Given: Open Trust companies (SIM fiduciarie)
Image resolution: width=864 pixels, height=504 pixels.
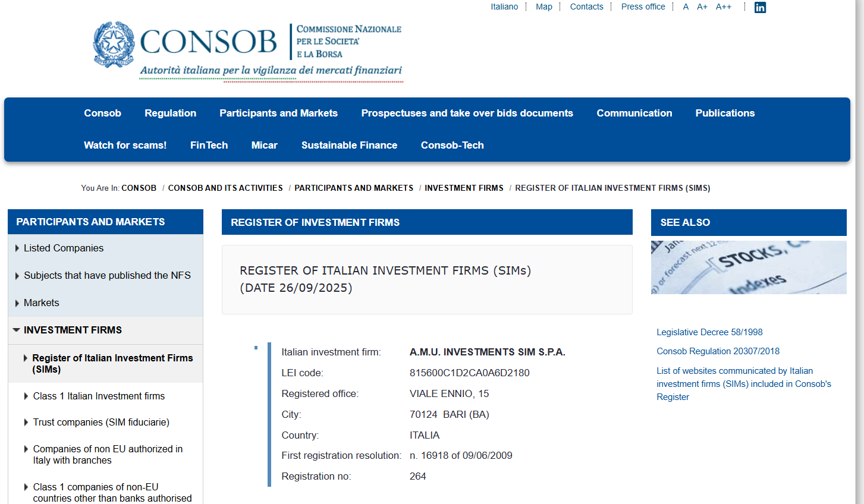Looking at the screenshot, I should 101,422.
